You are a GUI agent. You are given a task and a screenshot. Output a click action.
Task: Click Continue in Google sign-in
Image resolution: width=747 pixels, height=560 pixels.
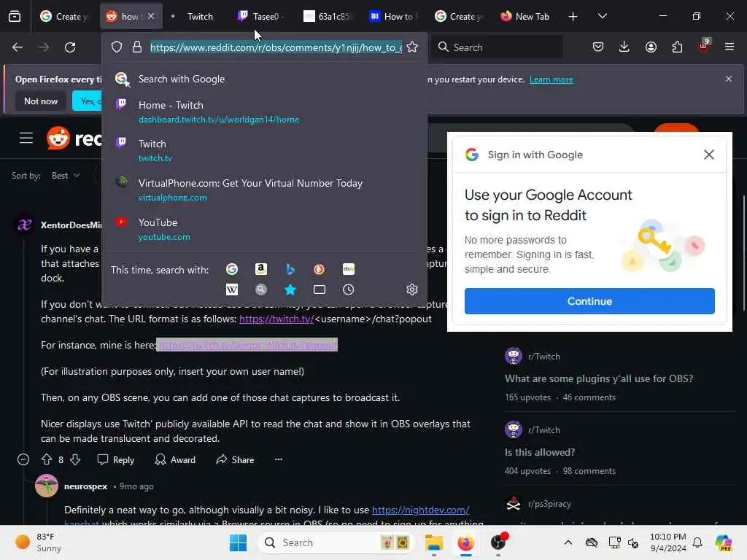(589, 301)
